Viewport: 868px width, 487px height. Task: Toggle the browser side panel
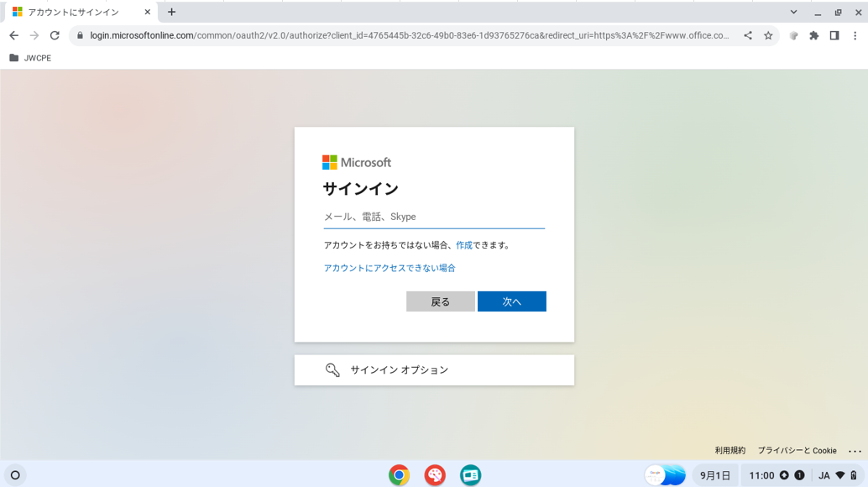(x=834, y=35)
